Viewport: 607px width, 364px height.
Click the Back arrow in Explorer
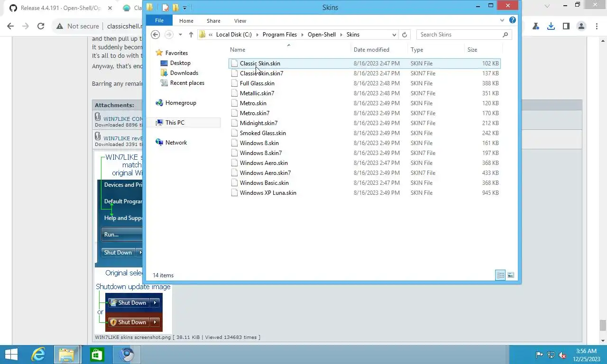click(x=155, y=35)
